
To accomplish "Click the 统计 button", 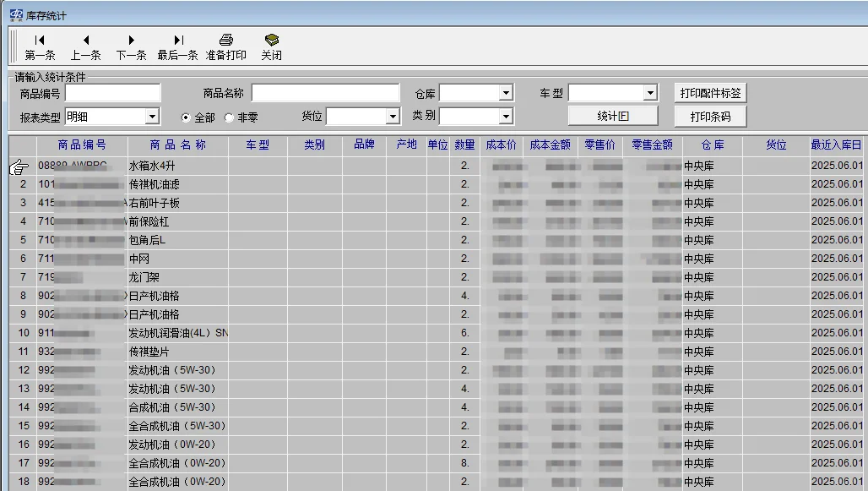I will [x=613, y=117].
